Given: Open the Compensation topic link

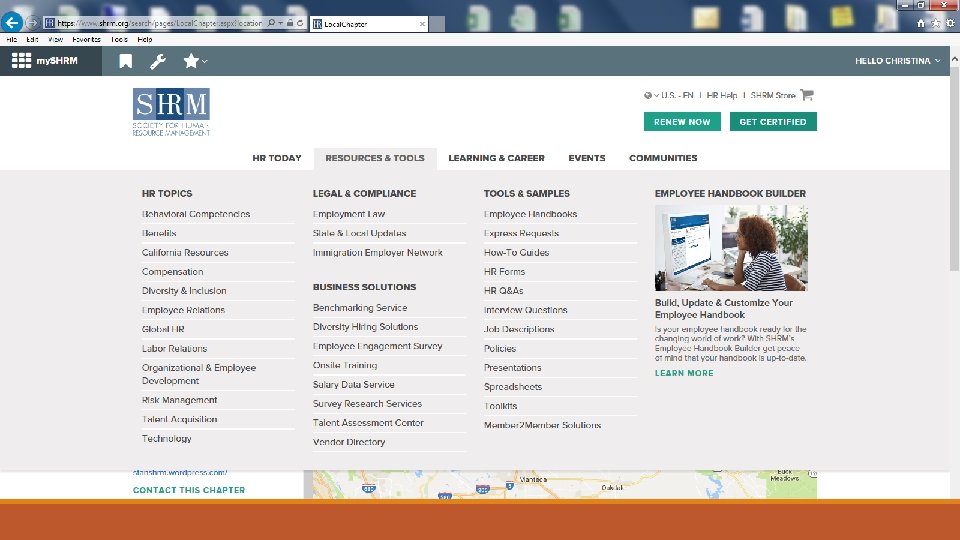Looking at the screenshot, I should 173,272.
